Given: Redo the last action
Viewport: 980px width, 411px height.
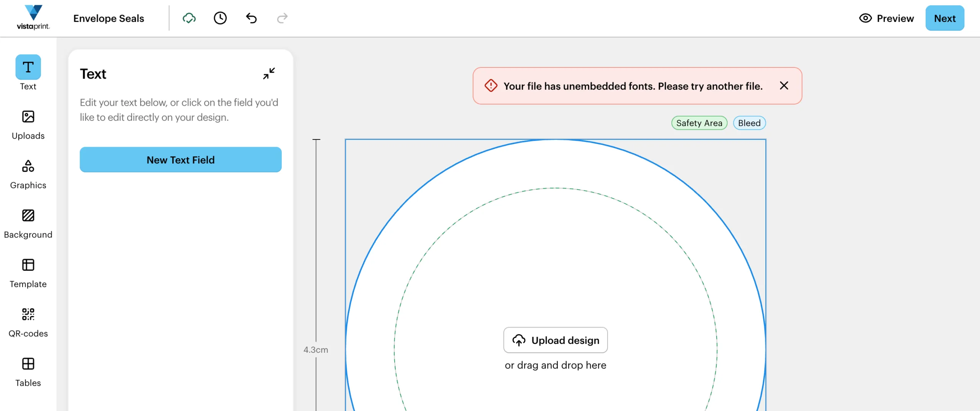Looking at the screenshot, I should [282, 18].
